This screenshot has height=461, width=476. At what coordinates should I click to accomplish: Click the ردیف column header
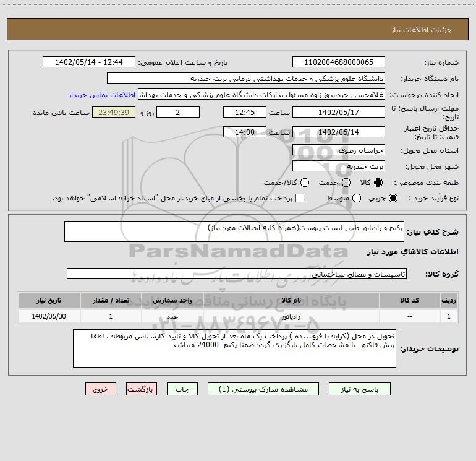[449, 300]
